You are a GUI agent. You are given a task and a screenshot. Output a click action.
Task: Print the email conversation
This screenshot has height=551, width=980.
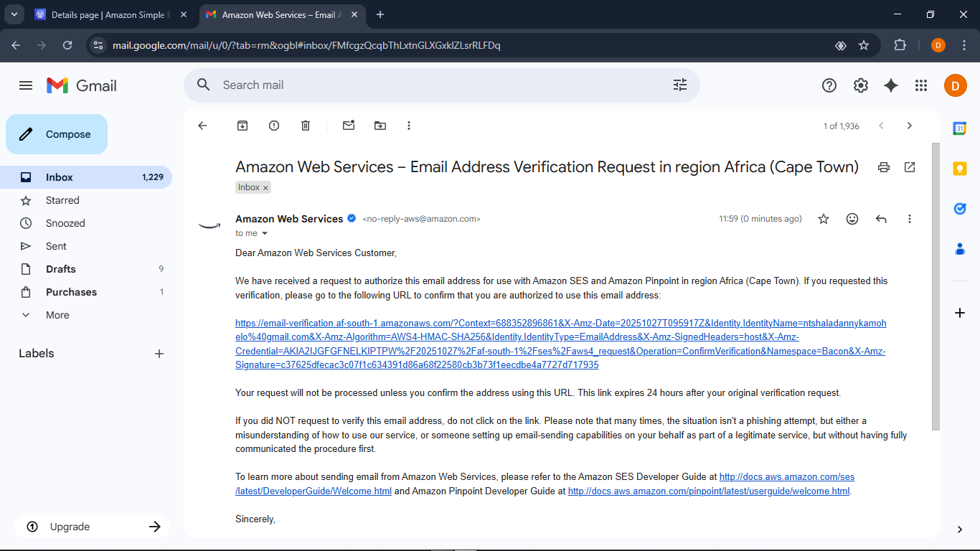point(884,167)
